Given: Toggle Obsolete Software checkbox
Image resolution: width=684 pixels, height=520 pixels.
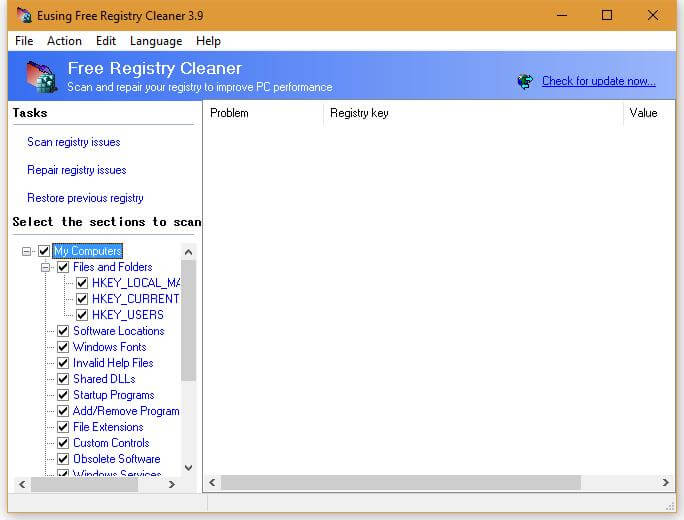Looking at the screenshot, I should click(63, 459).
